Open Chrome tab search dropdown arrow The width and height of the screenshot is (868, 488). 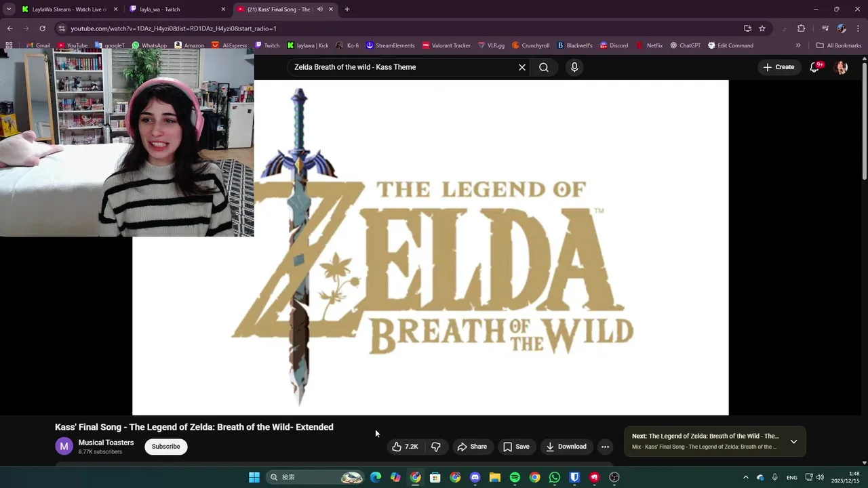9,9
